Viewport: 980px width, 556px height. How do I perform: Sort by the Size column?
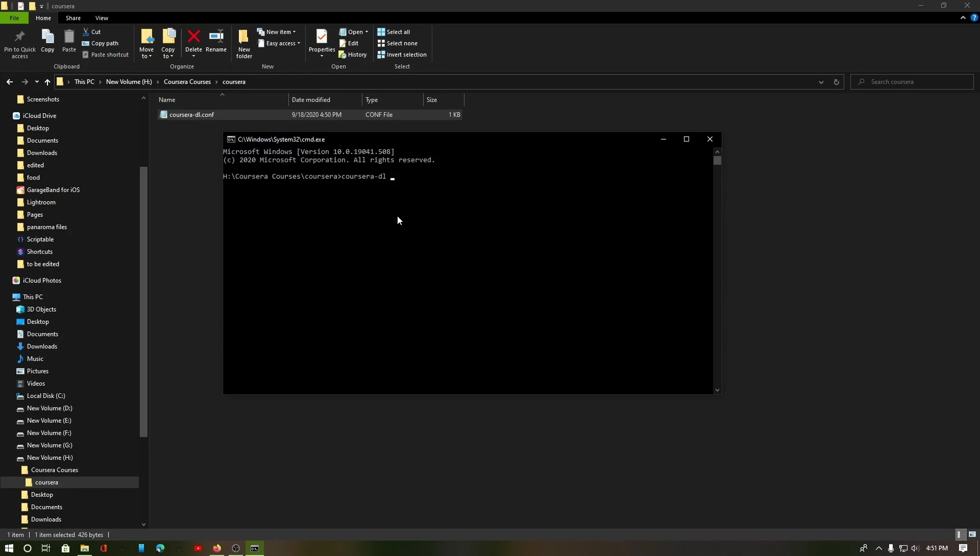pos(444,99)
